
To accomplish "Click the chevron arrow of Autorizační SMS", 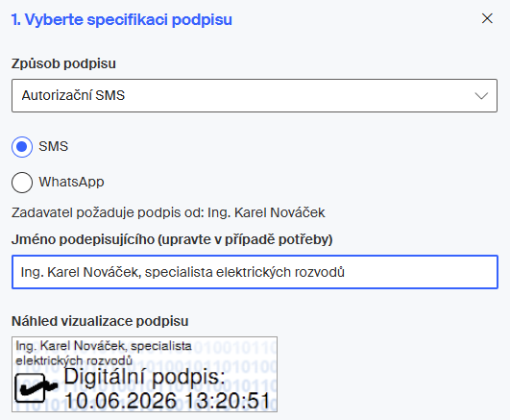I will 481,96.
